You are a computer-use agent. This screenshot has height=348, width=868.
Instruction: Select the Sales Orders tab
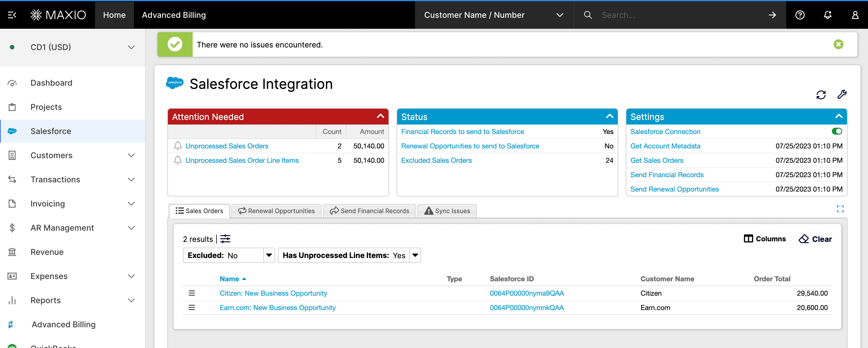(199, 211)
